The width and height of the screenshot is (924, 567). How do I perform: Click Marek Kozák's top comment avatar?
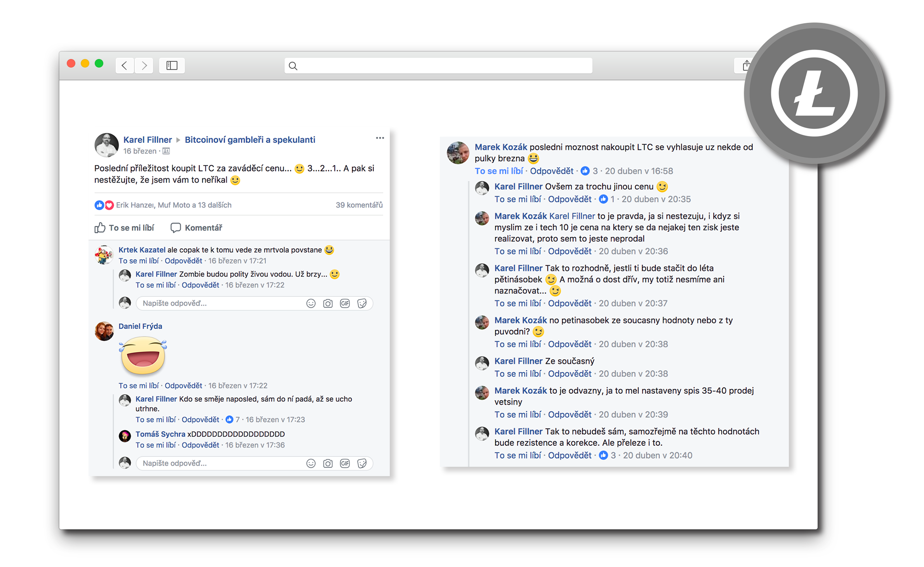tap(458, 153)
